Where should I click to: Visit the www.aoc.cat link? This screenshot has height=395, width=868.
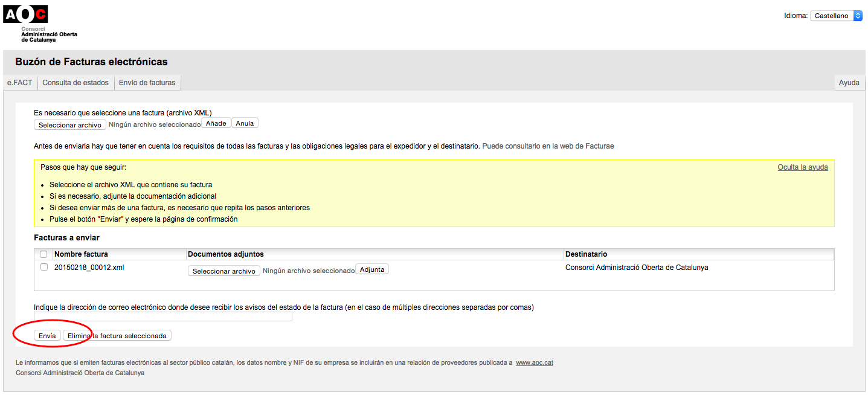(x=534, y=362)
